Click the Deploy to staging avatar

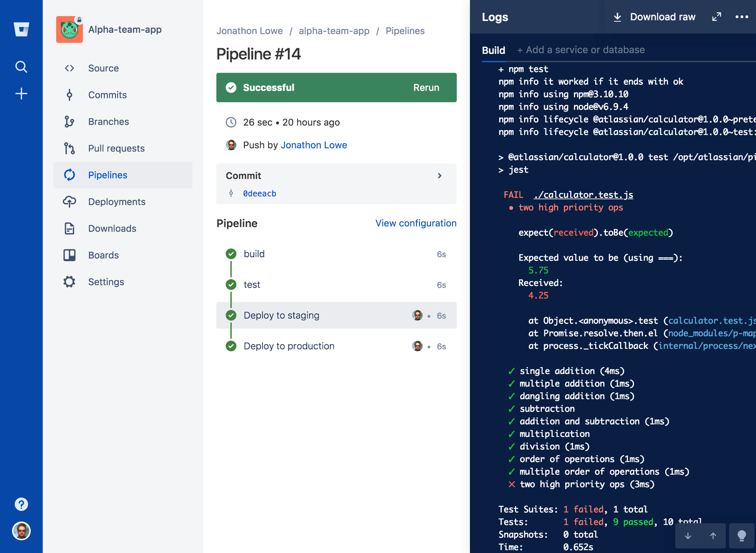coord(418,315)
